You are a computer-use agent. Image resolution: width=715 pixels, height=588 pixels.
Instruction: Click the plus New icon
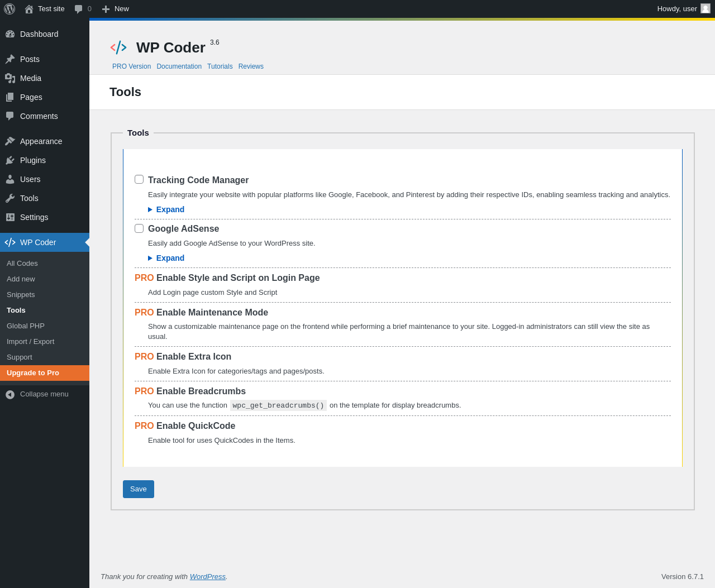(x=106, y=9)
